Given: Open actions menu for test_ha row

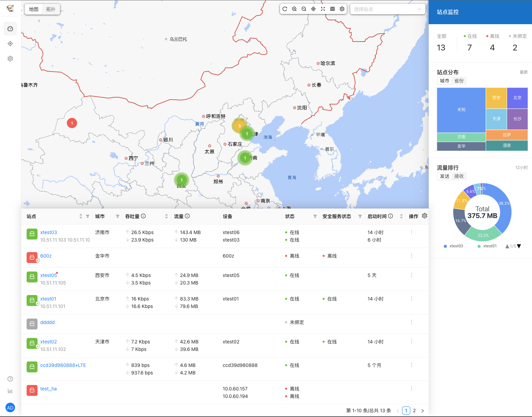Looking at the screenshot, I should pyautogui.click(x=412, y=388).
